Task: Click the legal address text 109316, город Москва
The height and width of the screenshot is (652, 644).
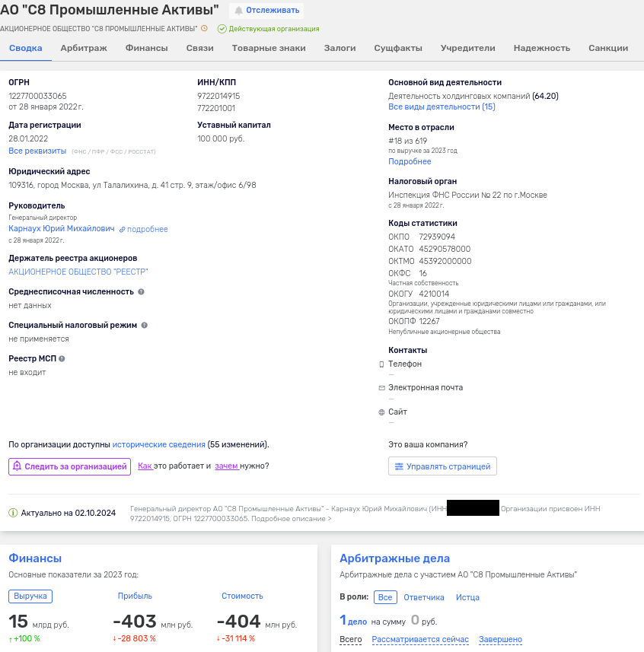Action: pos(132,185)
